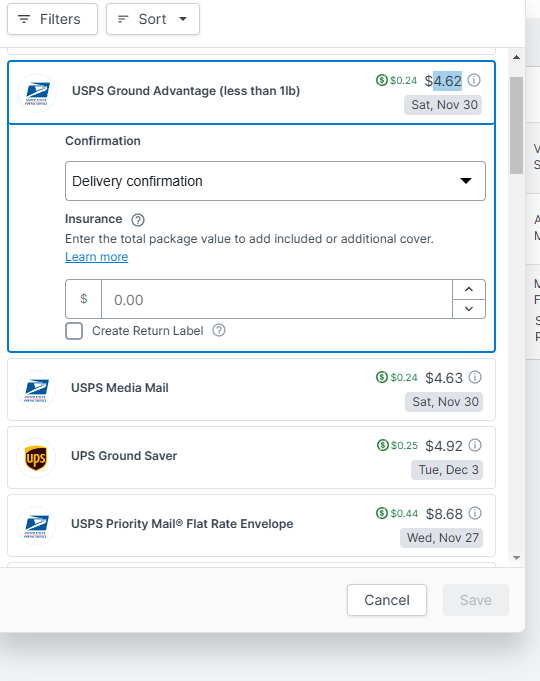540x681 pixels.
Task: Open the info icon beside $4.62 price
Action: click(x=474, y=80)
